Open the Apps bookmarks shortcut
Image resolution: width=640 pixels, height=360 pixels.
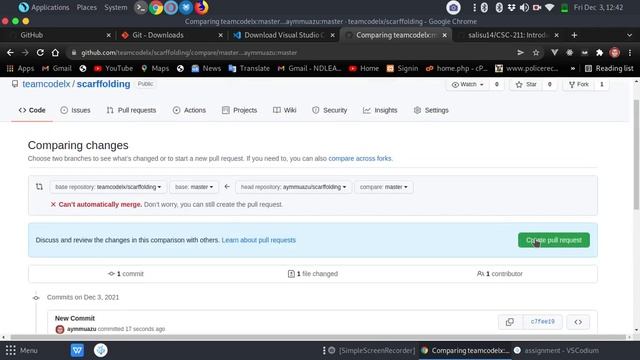click(20, 68)
